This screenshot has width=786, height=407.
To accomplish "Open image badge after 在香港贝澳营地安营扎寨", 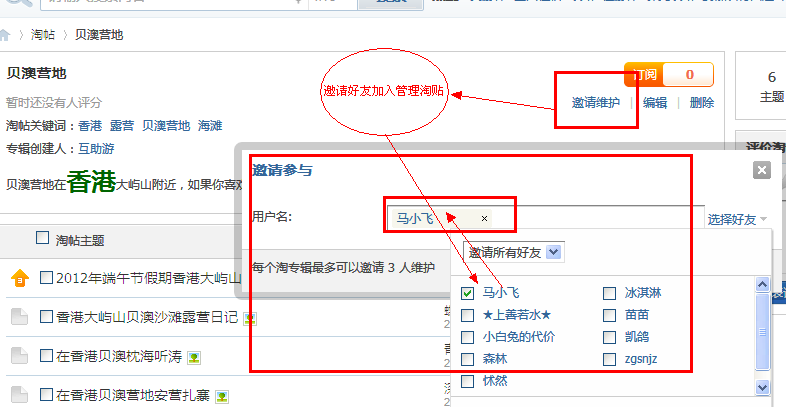I will (222, 397).
